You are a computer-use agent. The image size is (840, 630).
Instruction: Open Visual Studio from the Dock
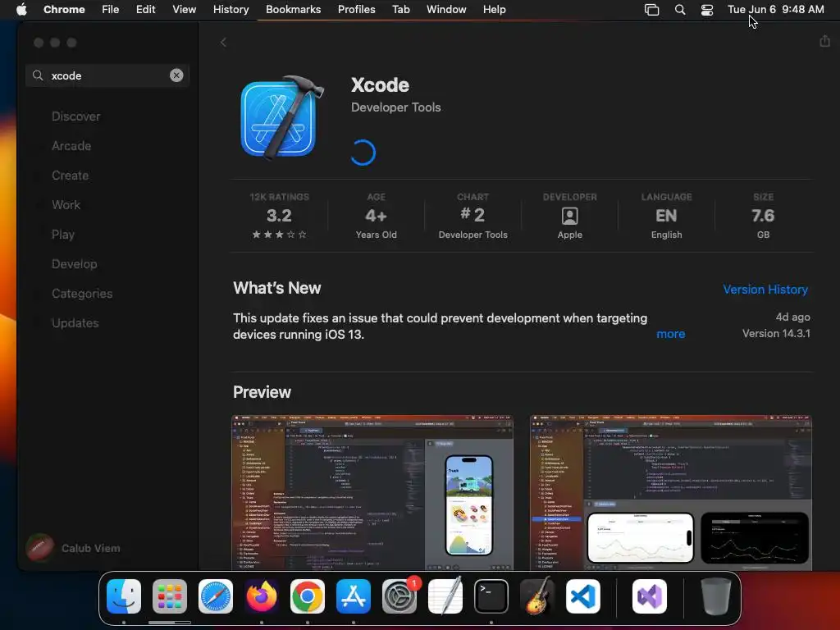click(650, 596)
